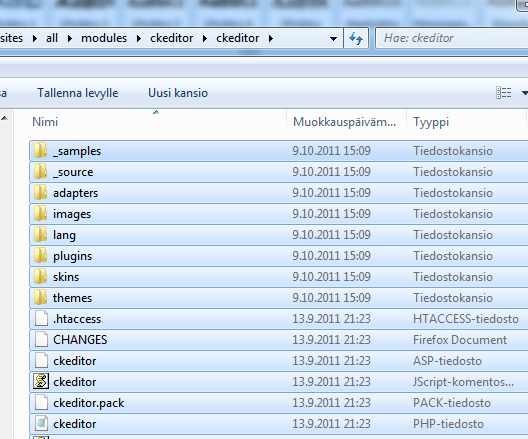528x439 pixels.
Task: Click the _samples folder icon
Action: [40, 150]
